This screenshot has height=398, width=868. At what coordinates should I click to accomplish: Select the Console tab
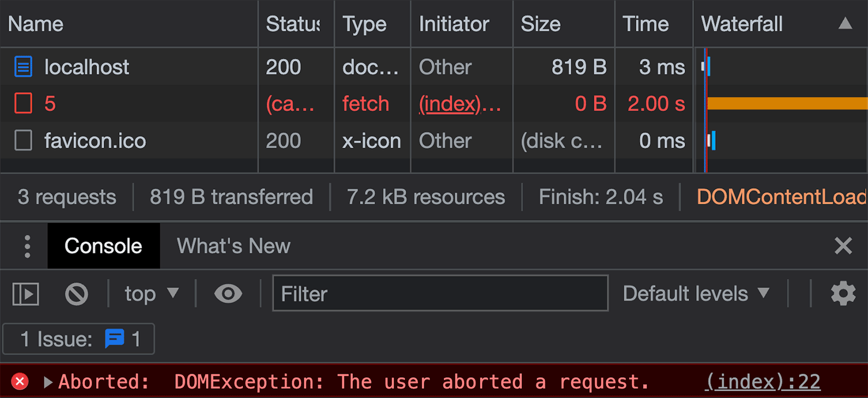point(104,246)
